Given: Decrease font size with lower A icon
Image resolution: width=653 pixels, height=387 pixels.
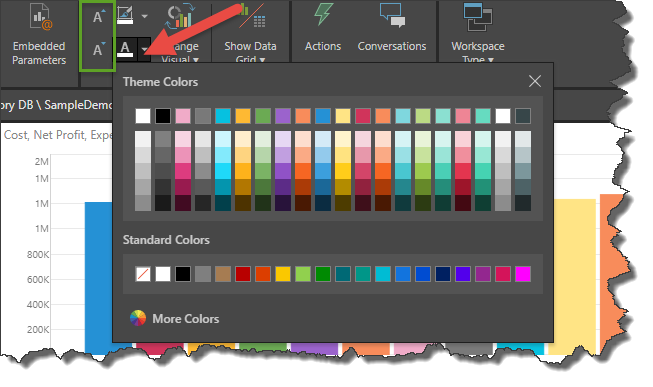Looking at the screenshot, I should point(98,50).
